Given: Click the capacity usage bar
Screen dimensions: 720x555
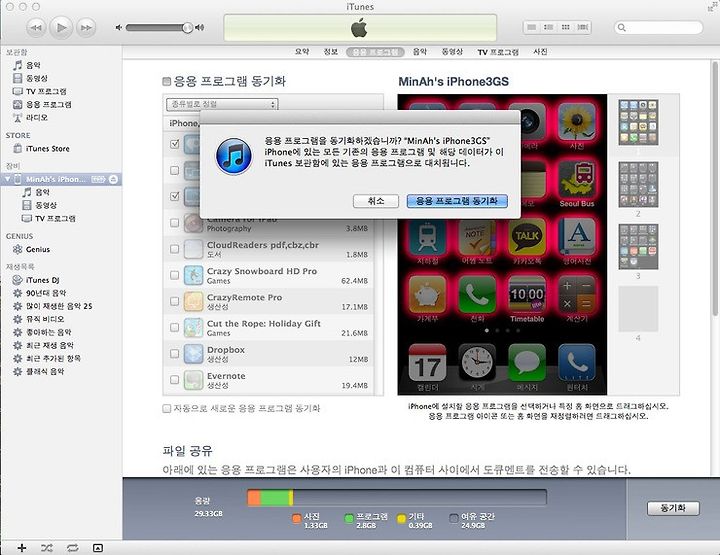Looking at the screenshot, I should 397,498.
